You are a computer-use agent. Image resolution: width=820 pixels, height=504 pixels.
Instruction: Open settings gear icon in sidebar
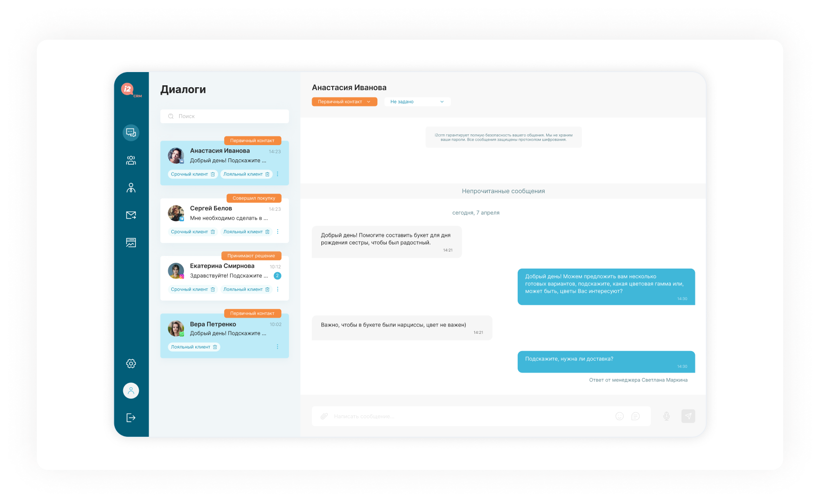pos(131,363)
